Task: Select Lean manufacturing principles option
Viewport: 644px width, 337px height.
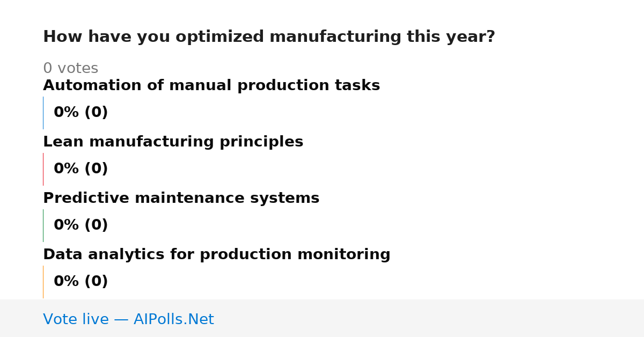Action: [x=173, y=142]
